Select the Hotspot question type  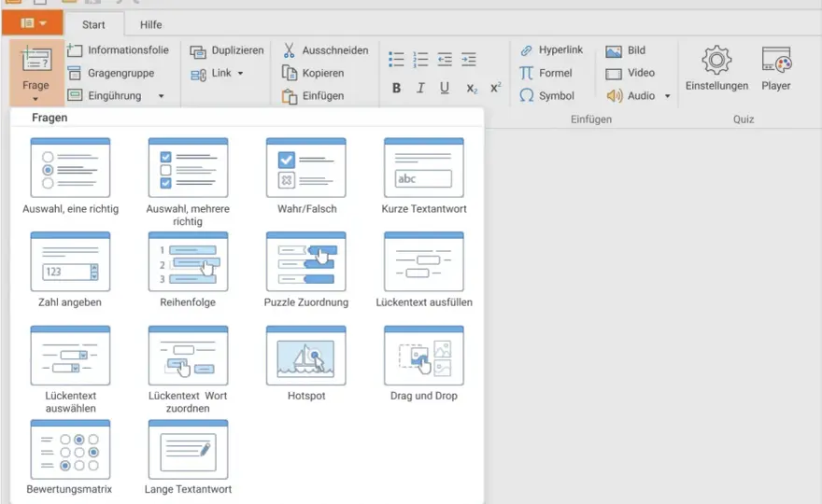[306, 364]
